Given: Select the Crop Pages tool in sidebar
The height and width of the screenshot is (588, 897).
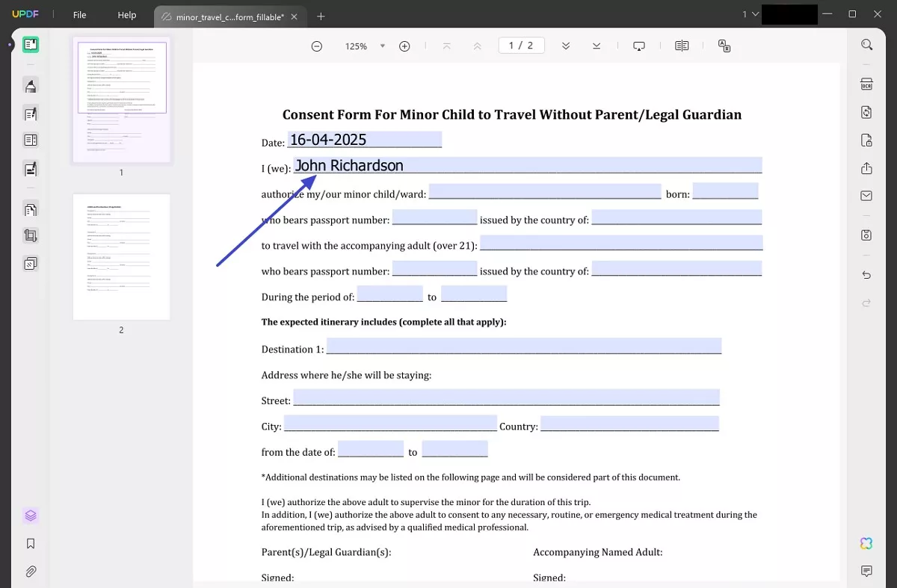Looking at the screenshot, I should (31, 236).
